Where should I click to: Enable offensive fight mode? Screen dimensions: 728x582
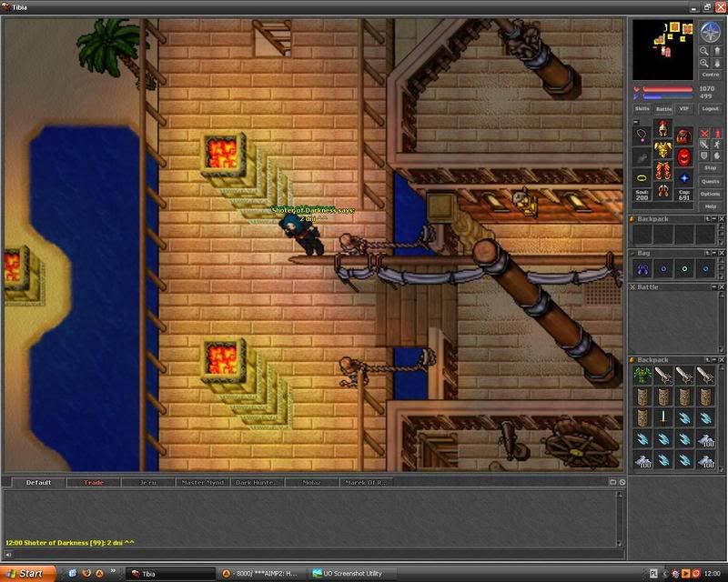tap(704, 134)
